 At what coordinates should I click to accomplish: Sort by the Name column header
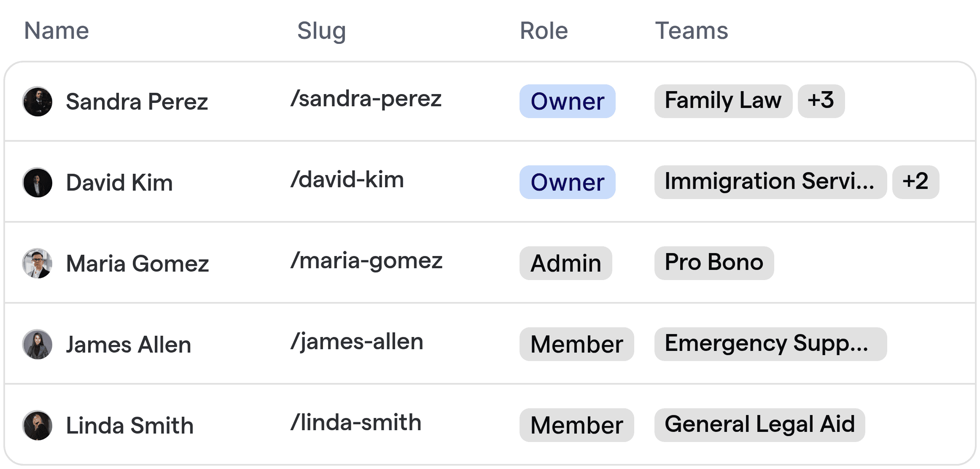57,31
